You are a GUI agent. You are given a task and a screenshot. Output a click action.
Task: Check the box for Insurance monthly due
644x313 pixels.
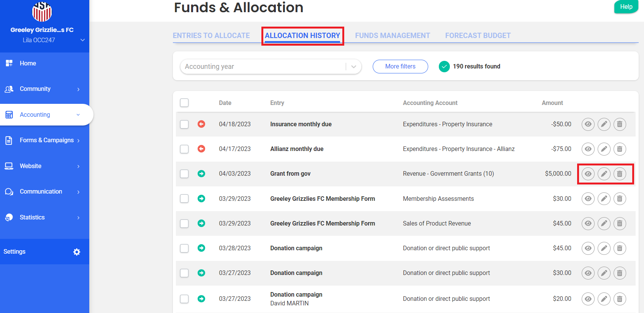[184, 124]
